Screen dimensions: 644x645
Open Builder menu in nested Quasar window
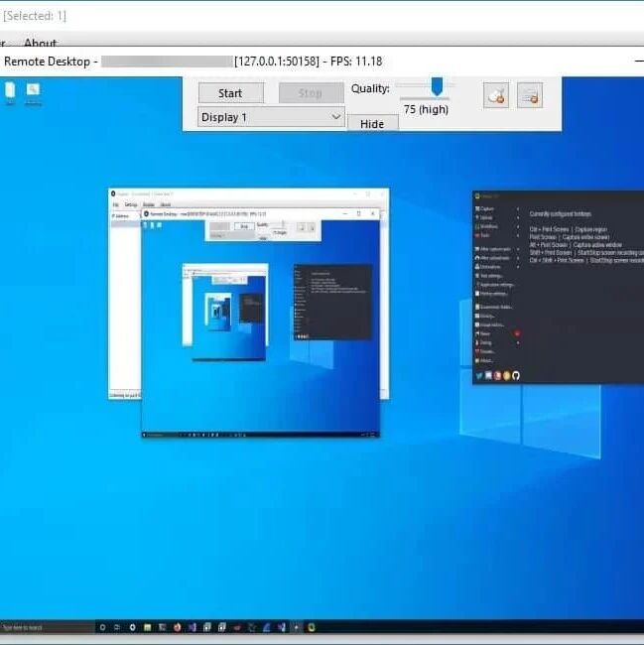coord(149,204)
